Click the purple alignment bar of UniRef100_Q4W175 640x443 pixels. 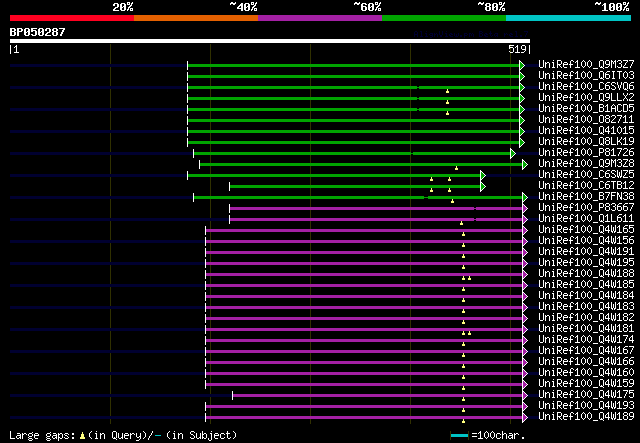click(x=378, y=396)
